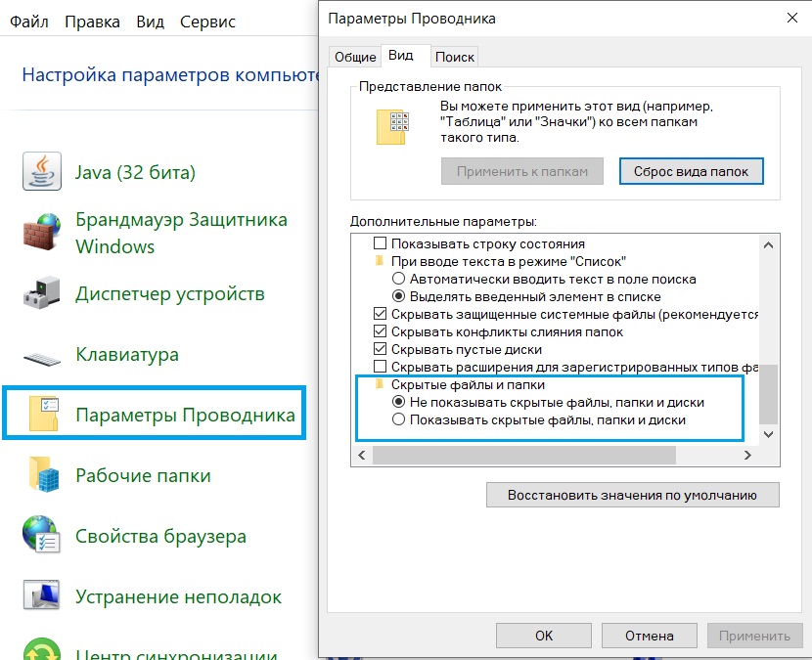The image size is (812, 660).
Task: Click folder icon beside При вводе текста
Action: [x=380, y=260]
